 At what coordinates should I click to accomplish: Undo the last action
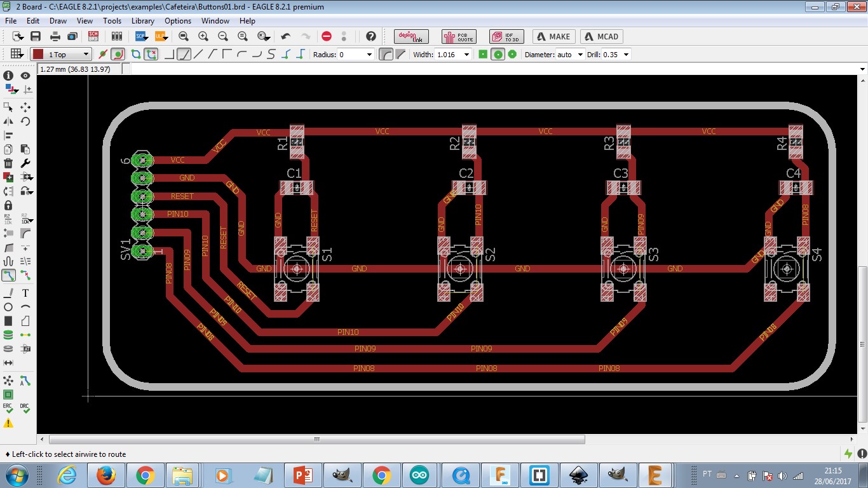coord(286,37)
